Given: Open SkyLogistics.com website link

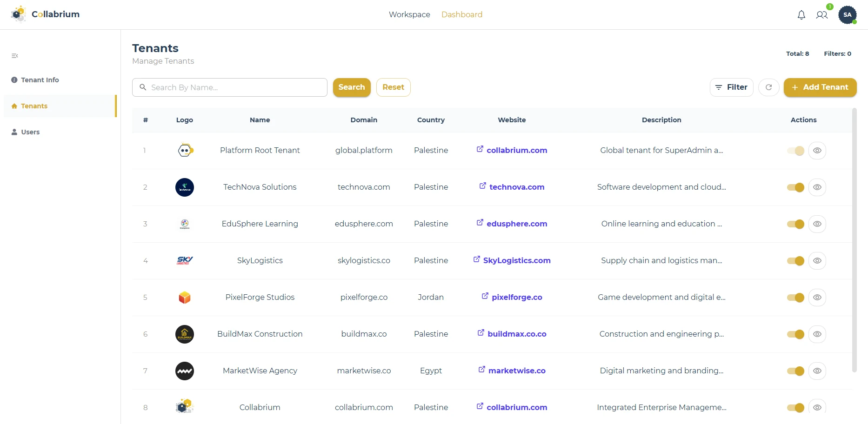Looking at the screenshot, I should coord(512,260).
